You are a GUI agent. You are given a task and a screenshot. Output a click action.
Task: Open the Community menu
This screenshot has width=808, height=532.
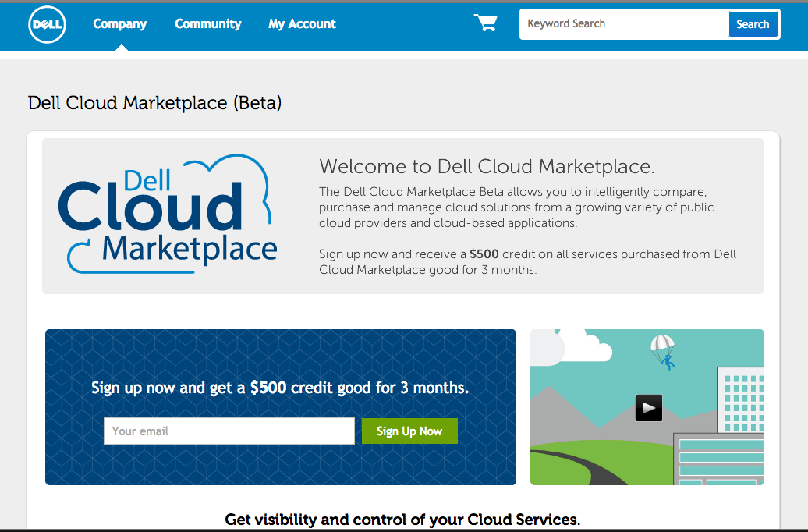coord(208,23)
